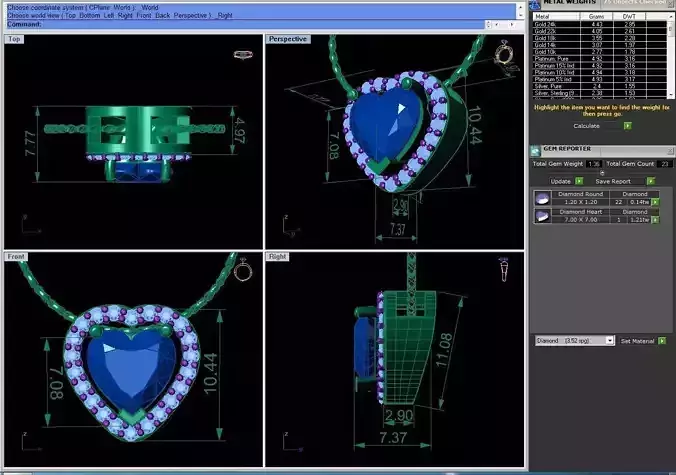This screenshot has height=475, width=676.
Task: Close the Gem Reporter panel
Action: [670, 151]
